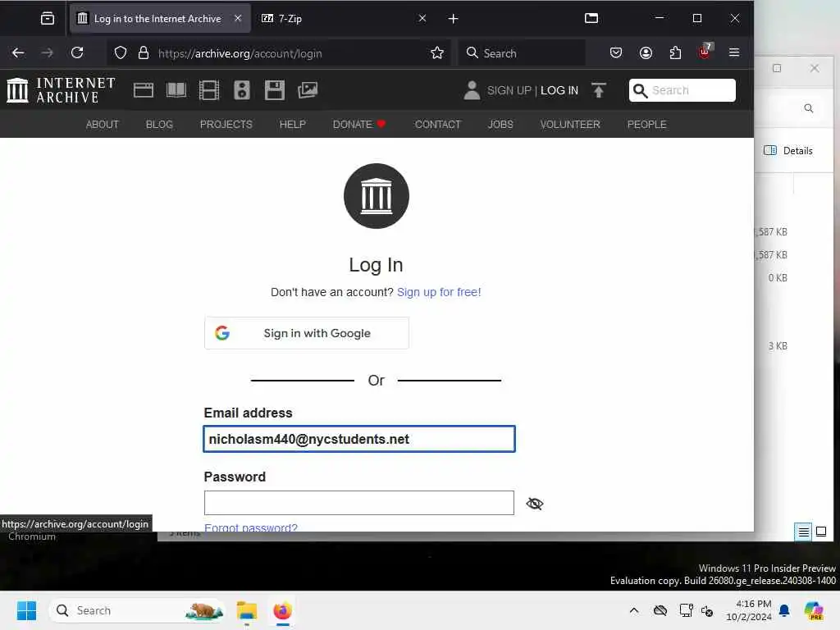Open Wayback Machine web icon
This screenshot has height=630, width=840.
[x=143, y=90]
